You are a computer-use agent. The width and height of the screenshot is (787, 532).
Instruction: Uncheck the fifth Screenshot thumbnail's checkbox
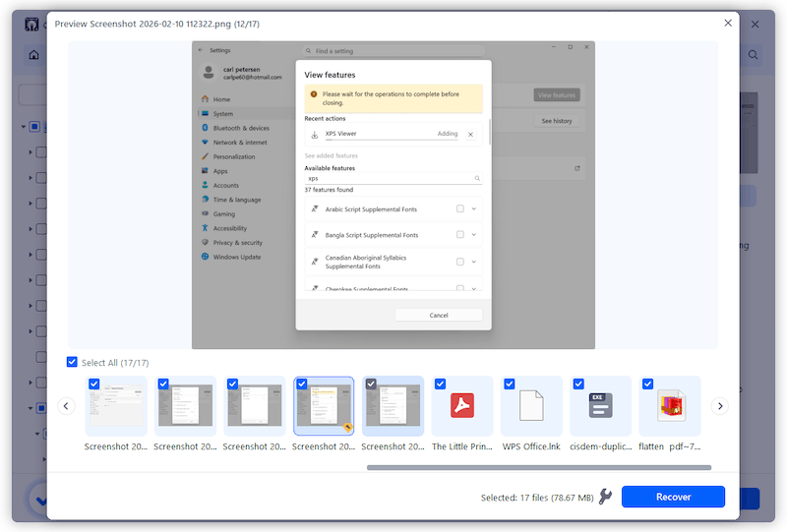pos(371,384)
